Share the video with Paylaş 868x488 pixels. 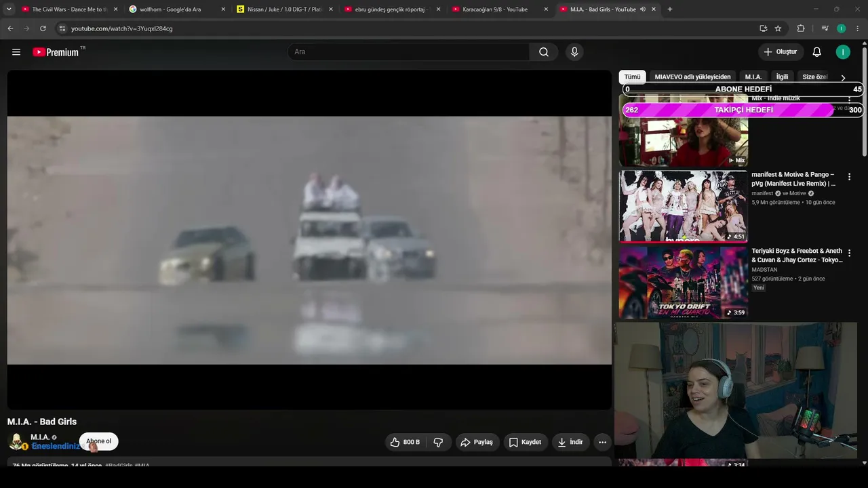pyautogui.click(x=477, y=442)
